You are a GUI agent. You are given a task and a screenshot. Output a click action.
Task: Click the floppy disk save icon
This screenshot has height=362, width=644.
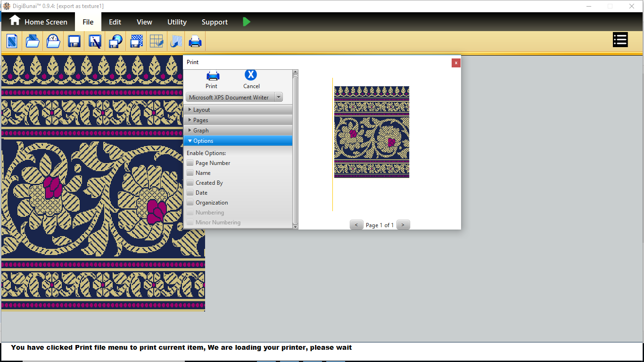(x=74, y=41)
